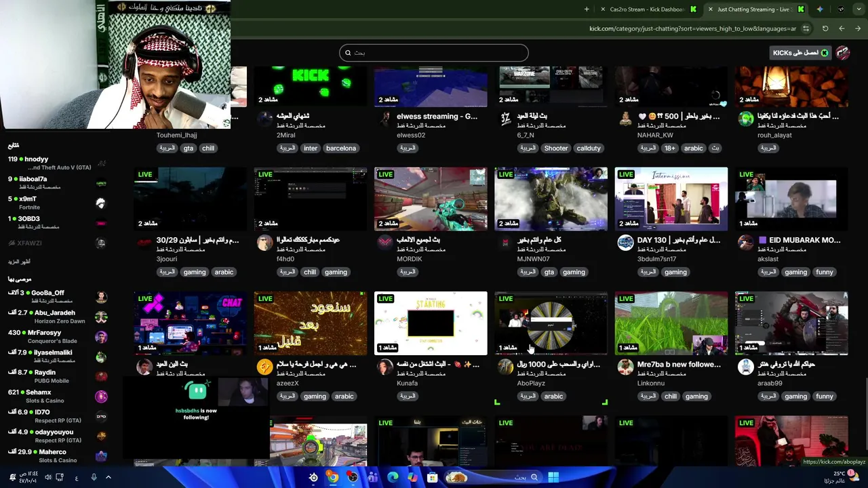Open Microsoft Teams from the taskbar
The image size is (868, 488).
coord(372,478)
